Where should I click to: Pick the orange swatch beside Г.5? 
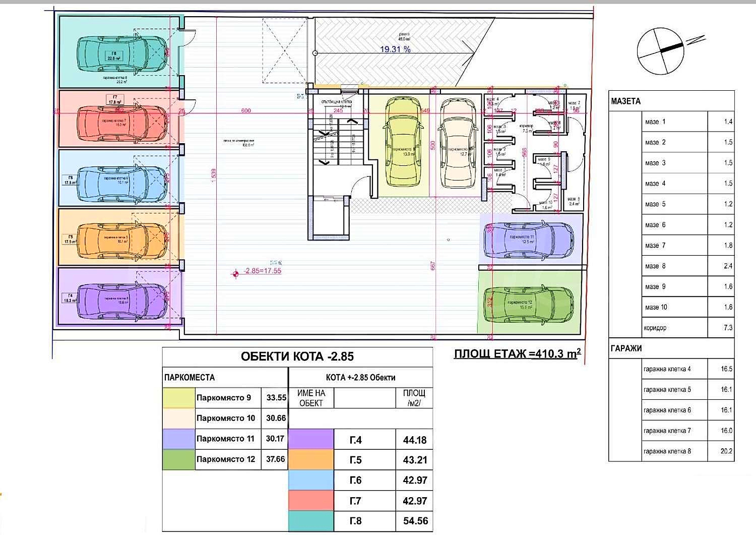point(311,460)
